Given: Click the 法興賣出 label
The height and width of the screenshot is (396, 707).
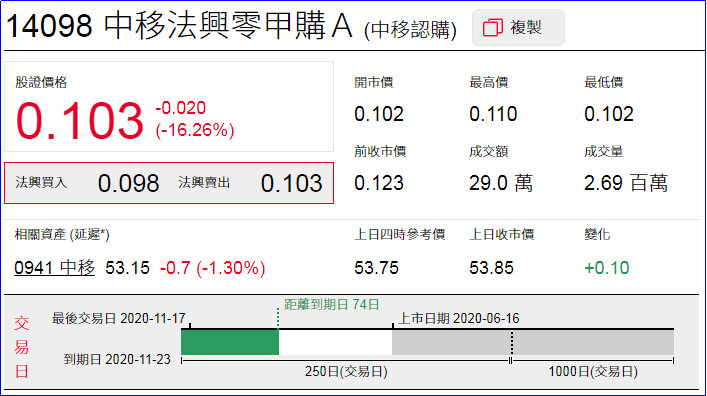Looking at the screenshot, I should [x=204, y=182].
